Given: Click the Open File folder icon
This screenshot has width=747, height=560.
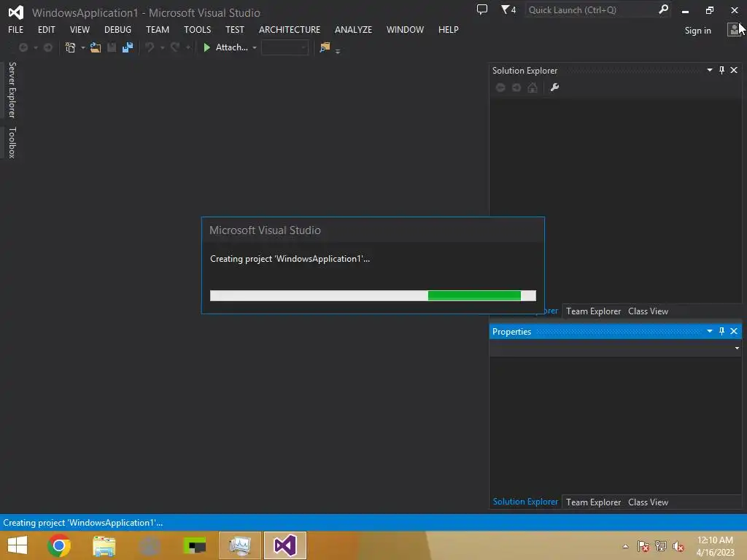Looking at the screenshot, I should coord(96,47).
